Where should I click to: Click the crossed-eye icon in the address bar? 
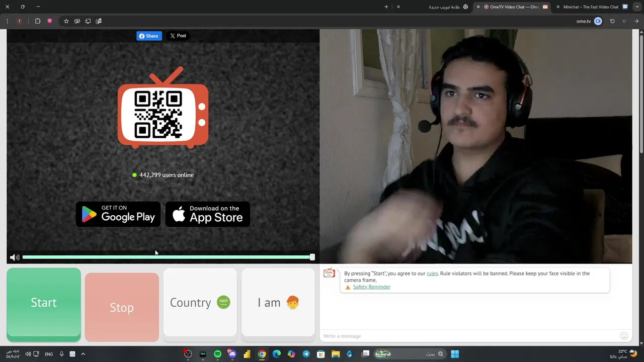tap(77, 21)
